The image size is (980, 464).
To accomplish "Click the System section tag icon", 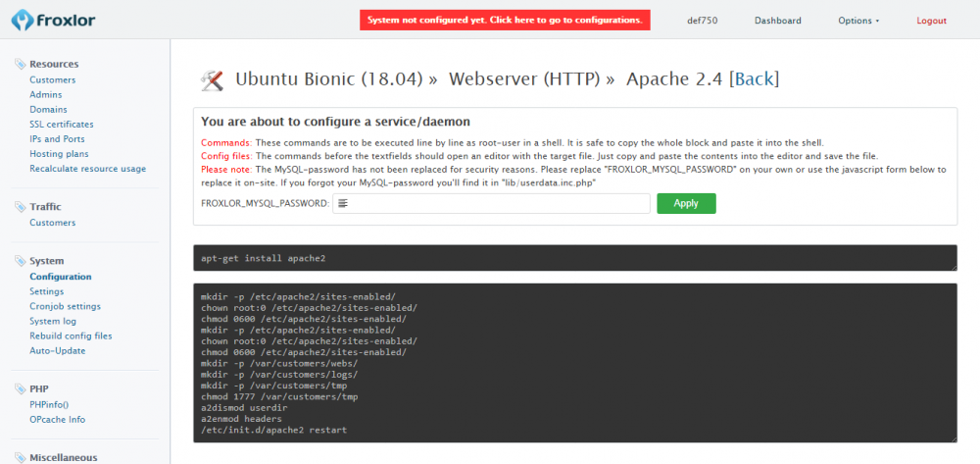I will pos(21,261).
